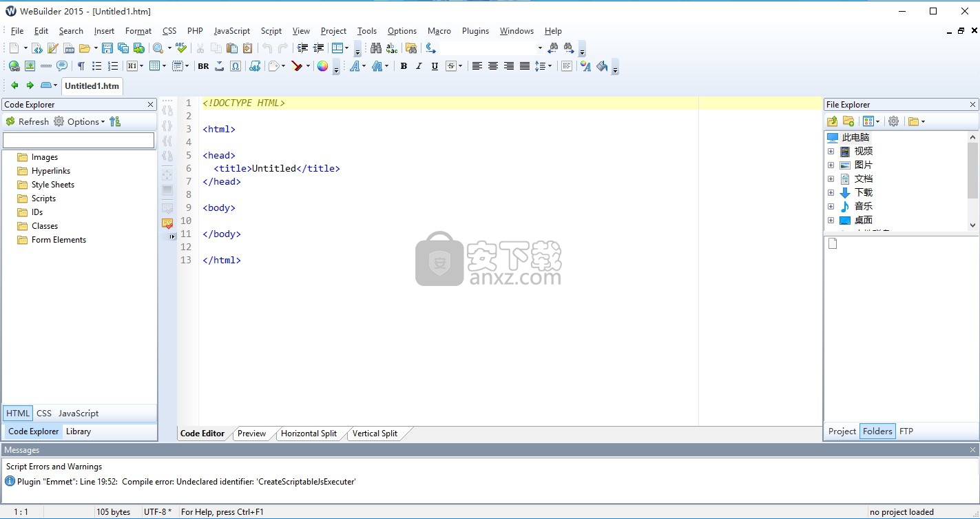
Task: Select the Form Elements folder
Action: [x=59, y=240]
